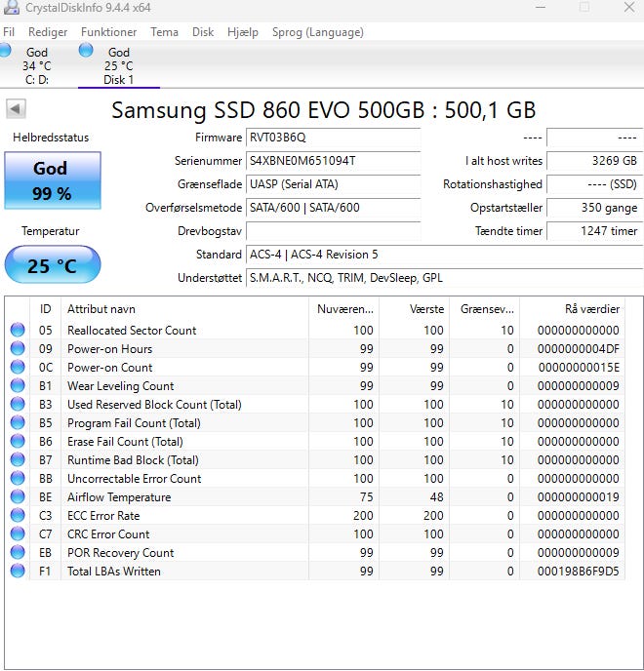
Task: Click the status orb for ECC Error Rate
Action: [18, 516]
